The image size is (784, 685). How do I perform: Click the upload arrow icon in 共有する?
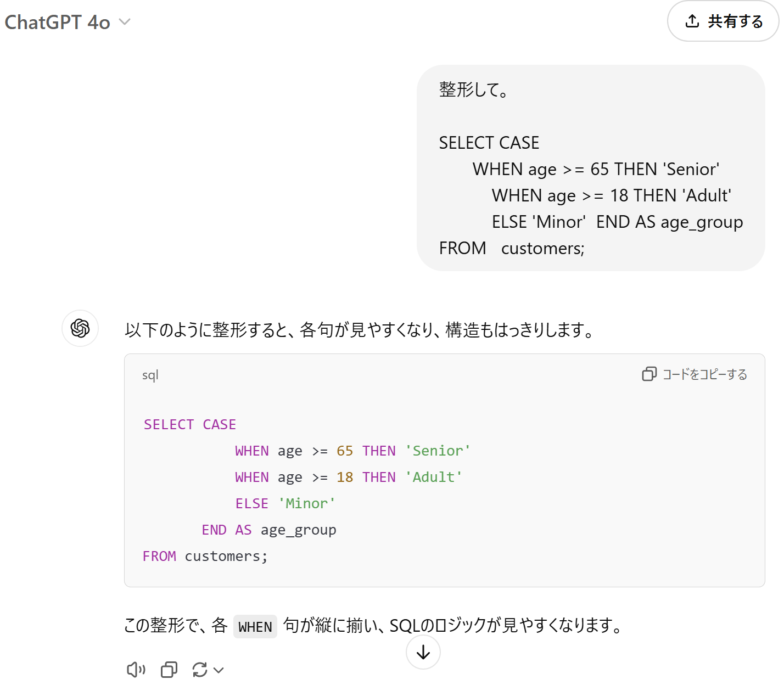coord(692,21)
